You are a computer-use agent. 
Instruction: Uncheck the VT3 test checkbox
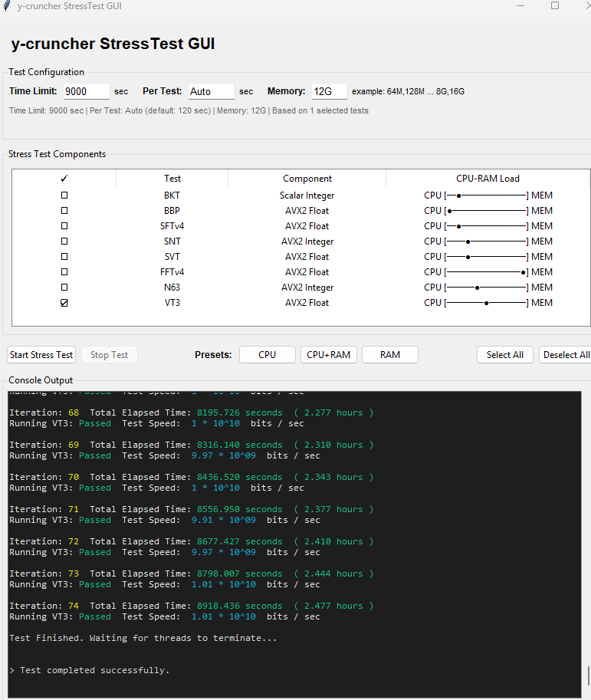[x=64, y=303]
